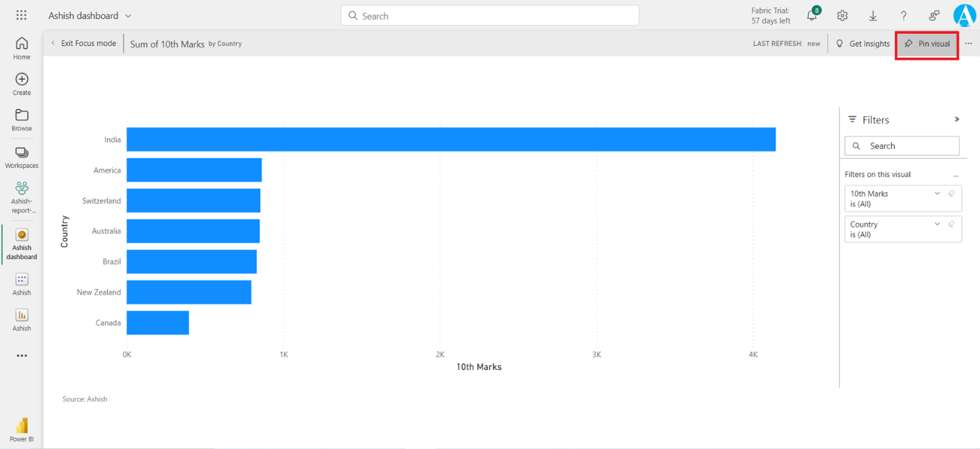Open the app launcher grid icon
The image size is (980, 449).
(21, 15)
